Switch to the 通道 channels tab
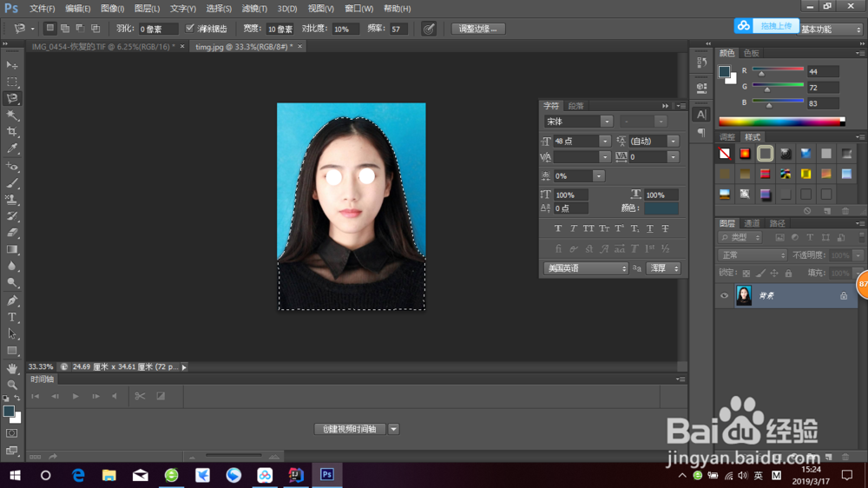Image resolution: width=868 pixels, height=488 pixels. coord(752,223)
